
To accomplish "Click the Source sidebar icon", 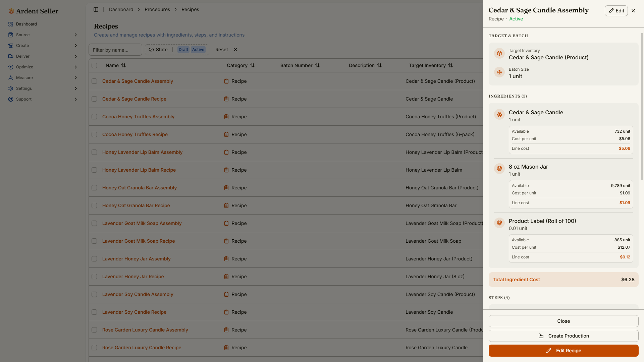I will coord(11,35).
